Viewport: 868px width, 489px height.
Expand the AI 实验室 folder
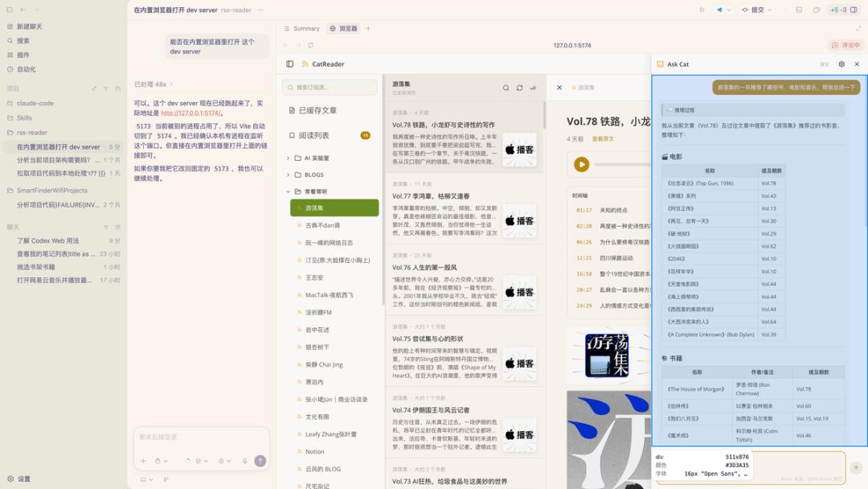[x=288, y=158]
